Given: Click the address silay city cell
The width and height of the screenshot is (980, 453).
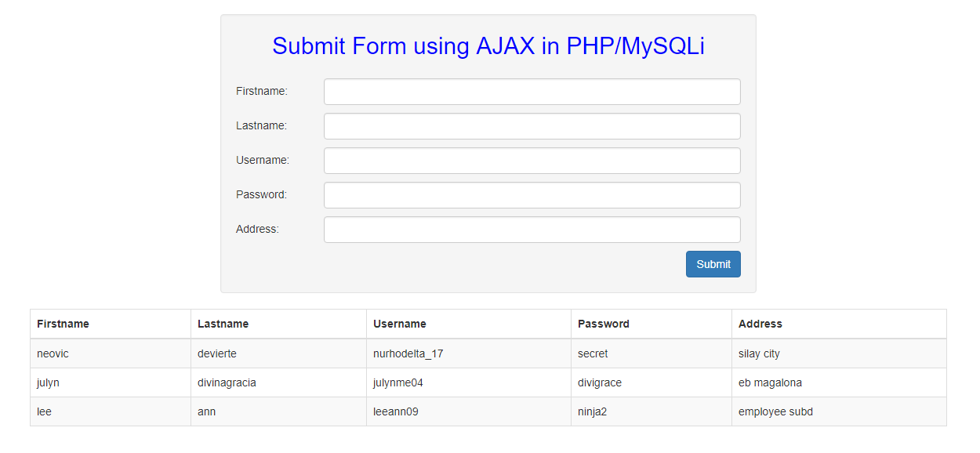Looking at the screenshot, I should pos(758,353).
